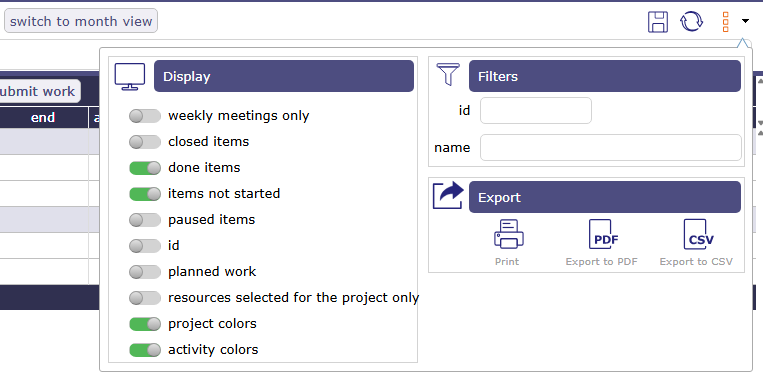This screenshot has width=763, height=384.
Task: Click the orange extra-options squares icon
Action: pyautogui.click(x=725, y=22)
